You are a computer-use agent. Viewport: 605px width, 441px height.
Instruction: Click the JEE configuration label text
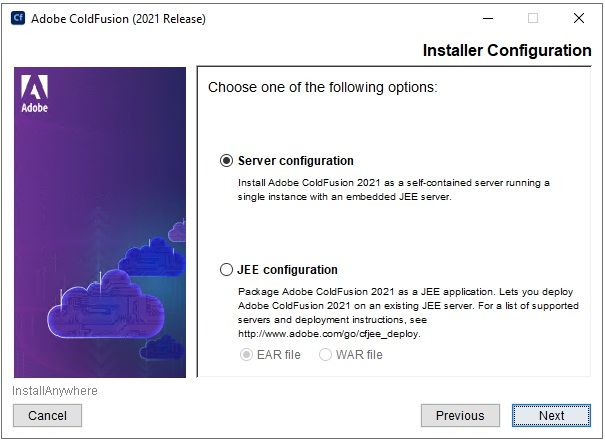[287, 269]
